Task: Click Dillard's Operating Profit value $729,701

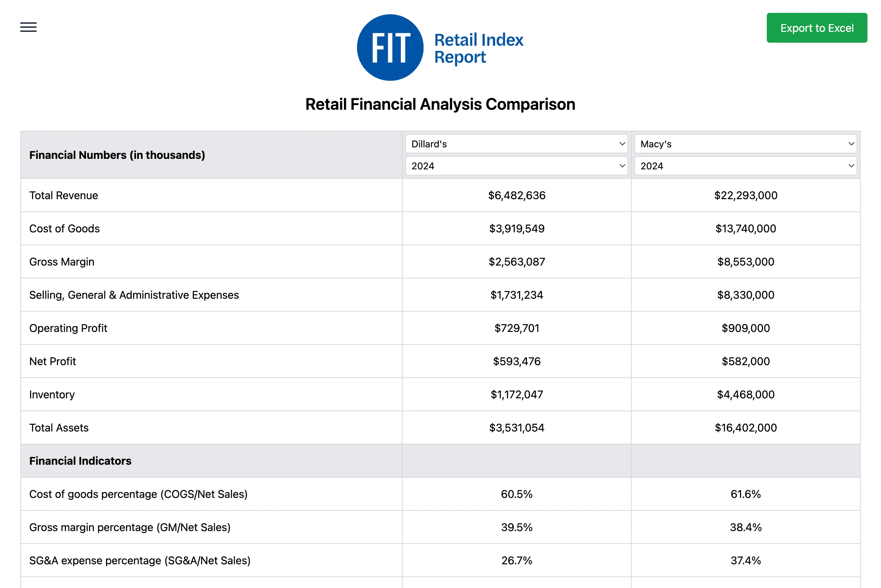Action: 516,328
